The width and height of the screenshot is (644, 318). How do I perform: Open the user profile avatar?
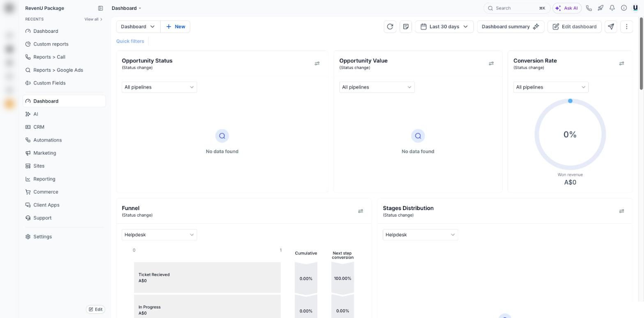coord(635,8)
